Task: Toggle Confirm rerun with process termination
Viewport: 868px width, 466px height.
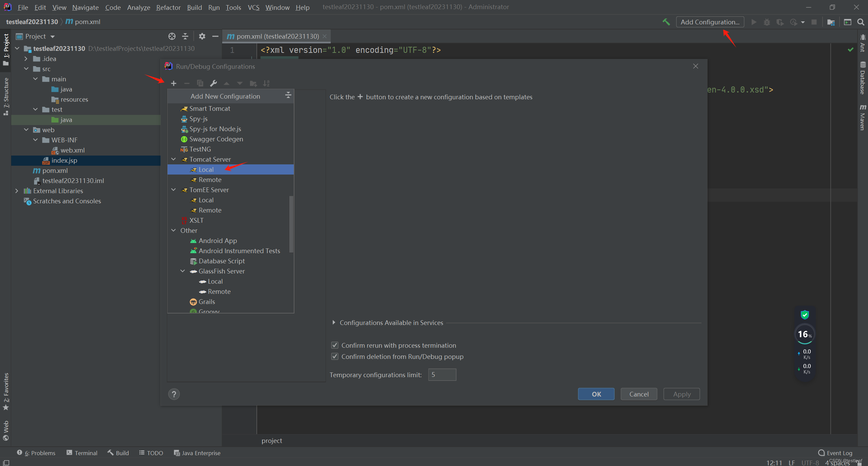Action: 334,345
